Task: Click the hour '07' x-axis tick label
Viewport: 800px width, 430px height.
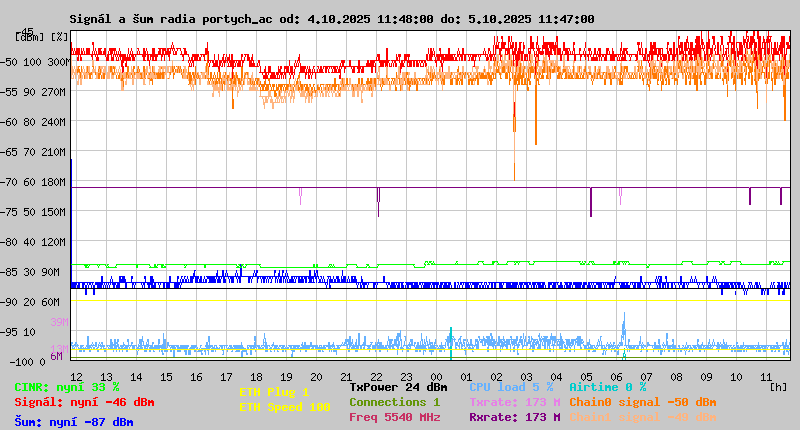Action: click(x=646, y=377)
